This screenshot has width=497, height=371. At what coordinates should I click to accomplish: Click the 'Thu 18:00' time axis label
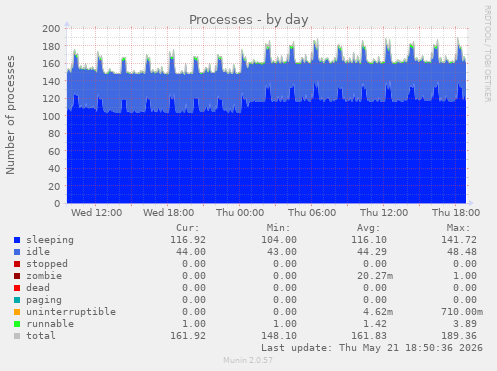[456, 213]
